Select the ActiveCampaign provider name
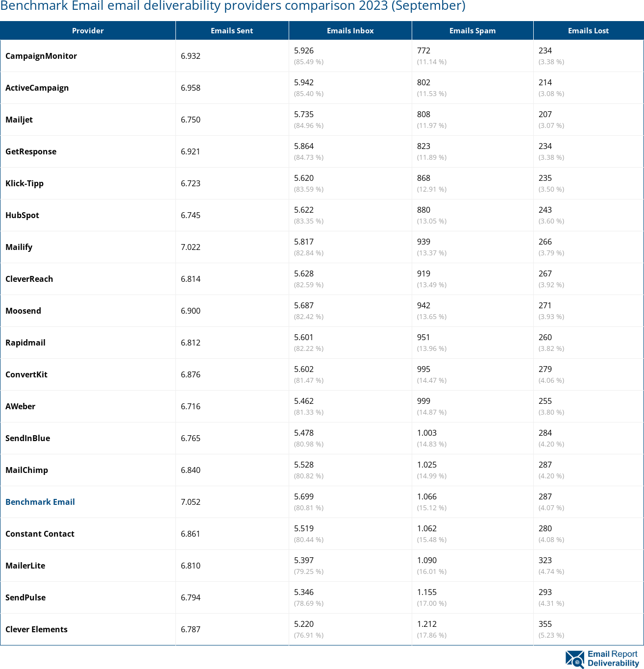Screen dimensions: 644x669 coord(37,88)
